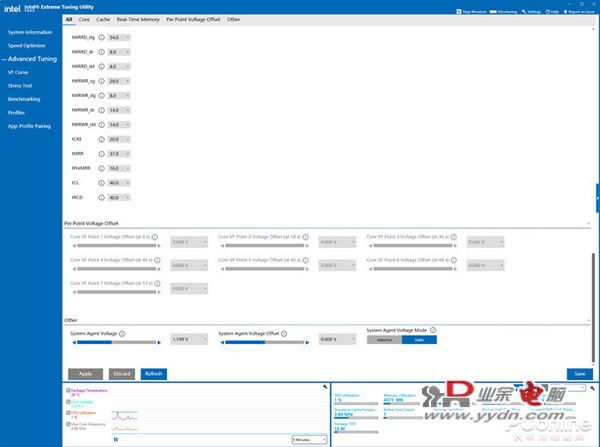The width and height of the screenshot is (600, 447).
Task: Click the info icon next to tWRWR_dg
Action: coord(101,96)
